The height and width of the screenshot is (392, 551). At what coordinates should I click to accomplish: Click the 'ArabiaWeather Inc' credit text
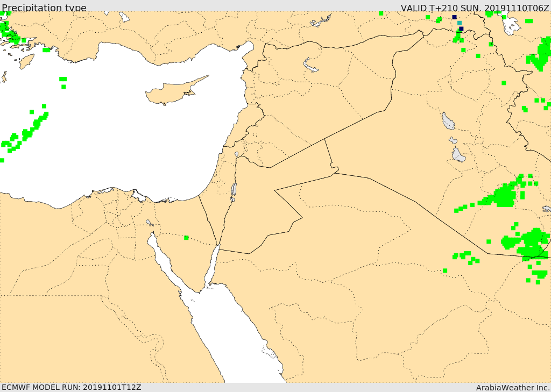tap(512, 388)
